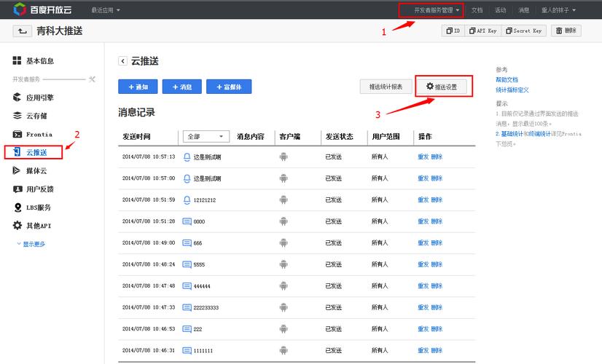Open Frontia in the sidebar

click(x=33, y=134)
